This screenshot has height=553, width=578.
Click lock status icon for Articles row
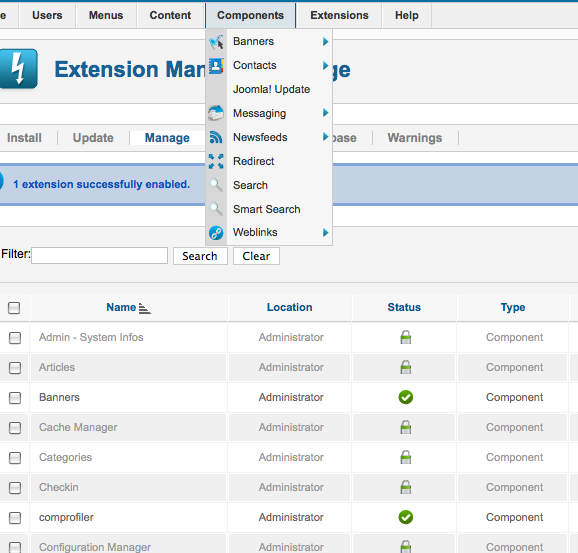(x=405, y=367)
